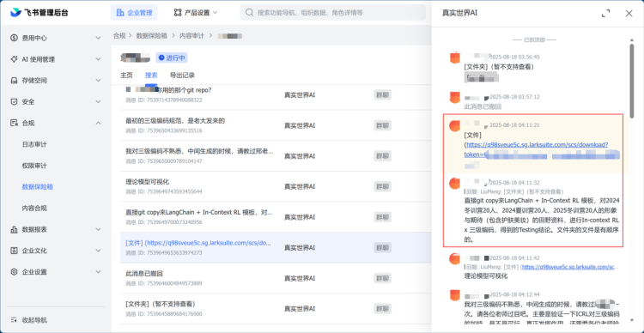Image resolution: width=644 pixels, height=333 pixels.
Task: Open 权限审计 in sidebar
Action: (34, 166)
